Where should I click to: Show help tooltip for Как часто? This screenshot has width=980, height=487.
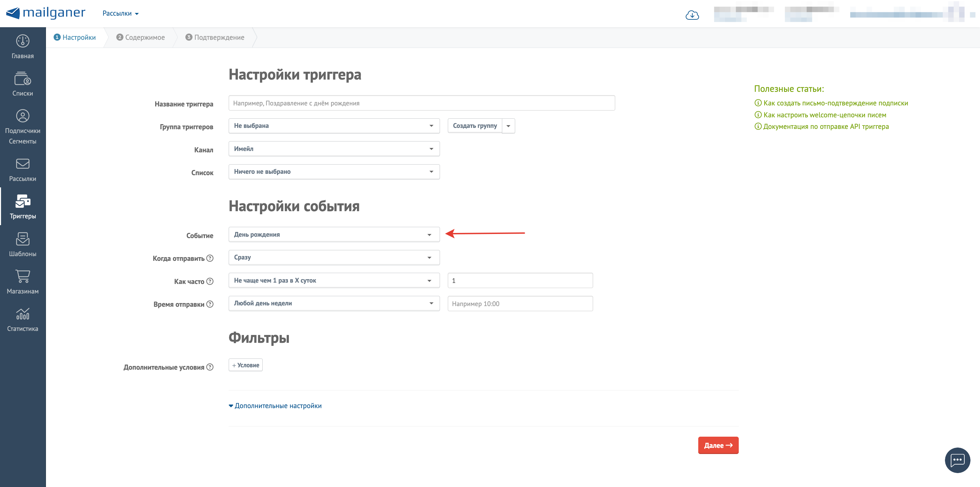(210, 281)
